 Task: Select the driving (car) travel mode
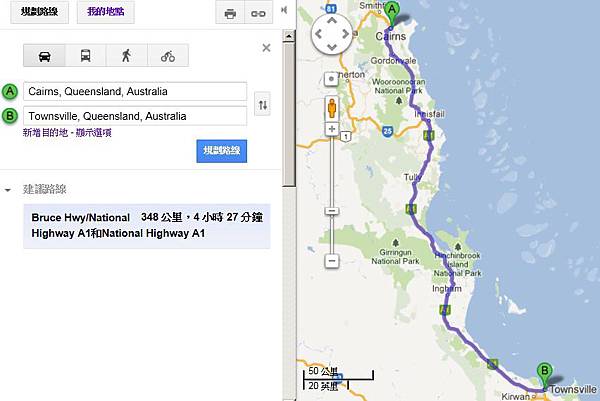pos(44,56)
